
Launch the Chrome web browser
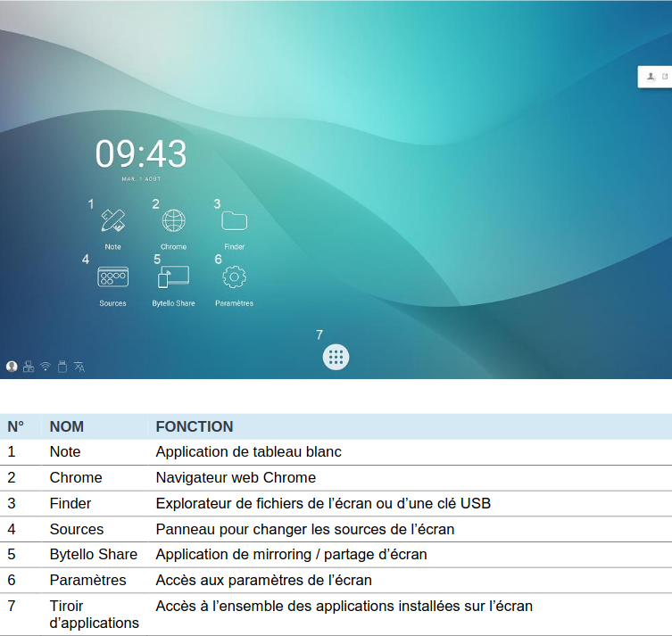click(x=173, y=220)
